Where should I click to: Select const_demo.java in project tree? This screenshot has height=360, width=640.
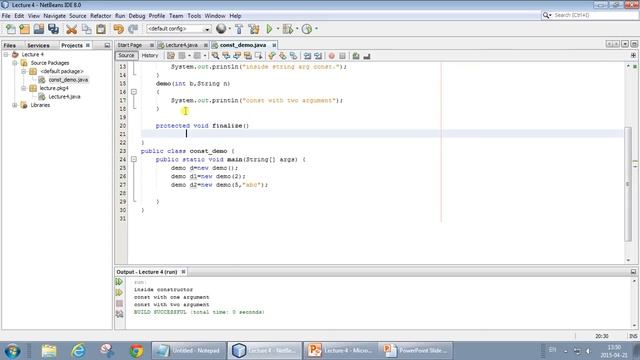pyautogui.click(x=68, y=80)
